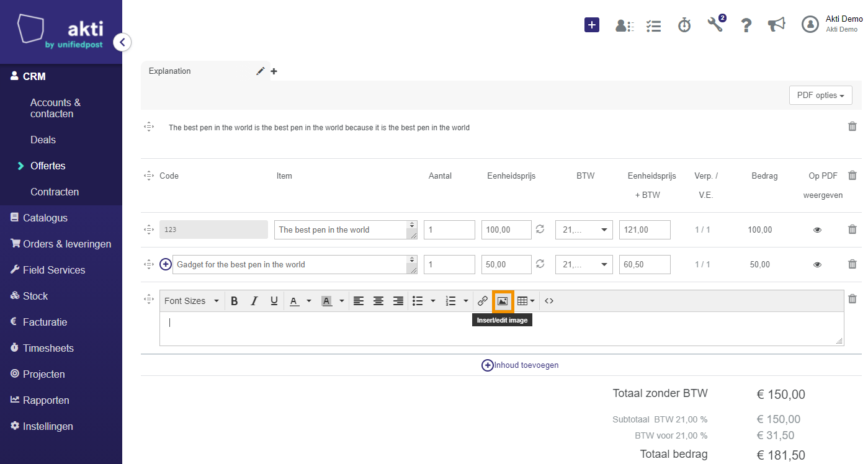Click Inhoud toevoegen link

click(x=520, y=365)
